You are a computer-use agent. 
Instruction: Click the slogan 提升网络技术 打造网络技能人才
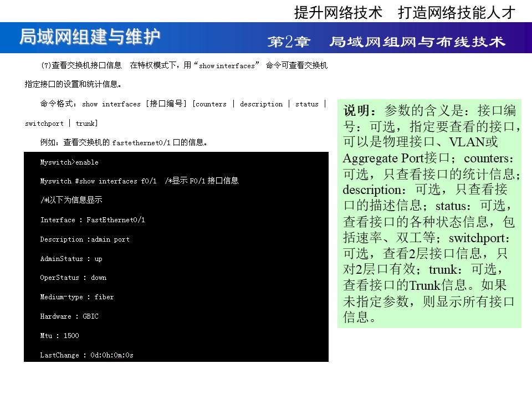[x=405, y=13]
